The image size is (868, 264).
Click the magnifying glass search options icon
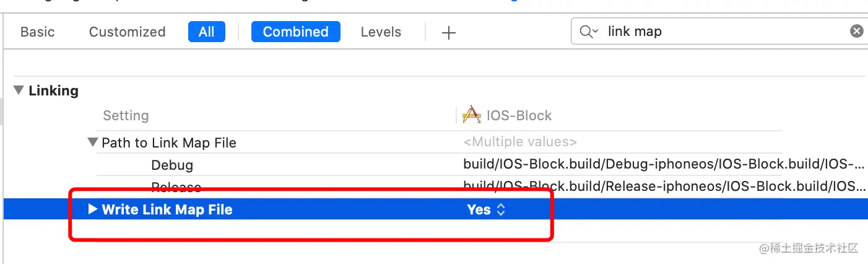coord(588,32)
